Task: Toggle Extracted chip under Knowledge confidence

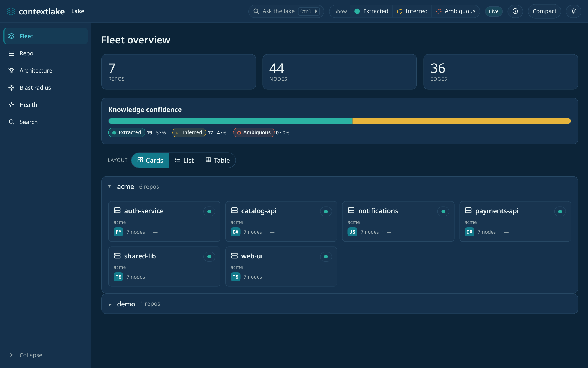Action: 127,132
